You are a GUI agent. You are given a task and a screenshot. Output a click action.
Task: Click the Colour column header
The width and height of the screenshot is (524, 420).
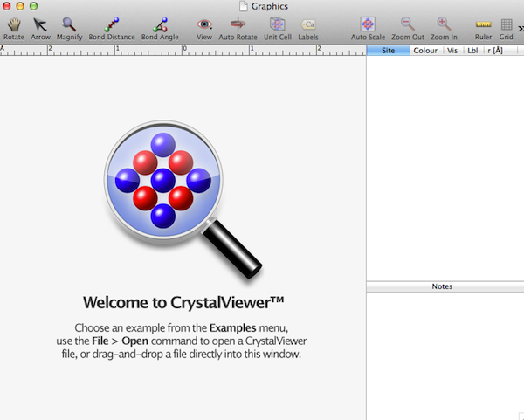(425, 51)
